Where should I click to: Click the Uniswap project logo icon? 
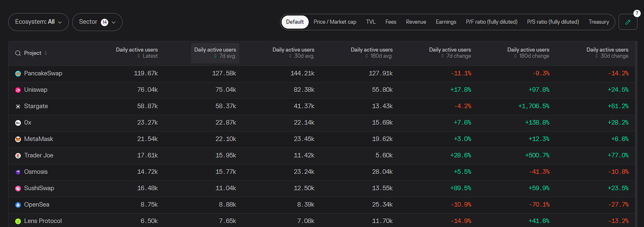(x=18, y=90)
